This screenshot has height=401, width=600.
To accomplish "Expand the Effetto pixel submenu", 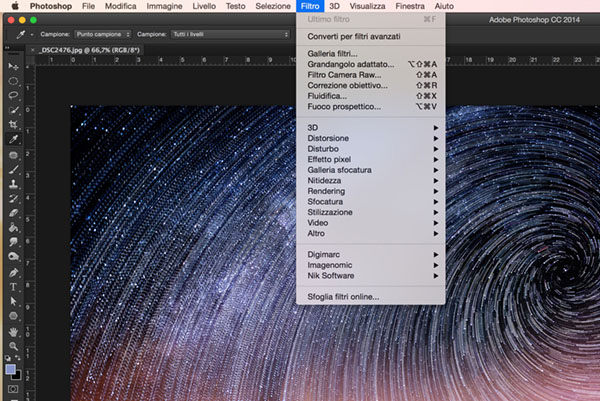I will tap(371, 159).
